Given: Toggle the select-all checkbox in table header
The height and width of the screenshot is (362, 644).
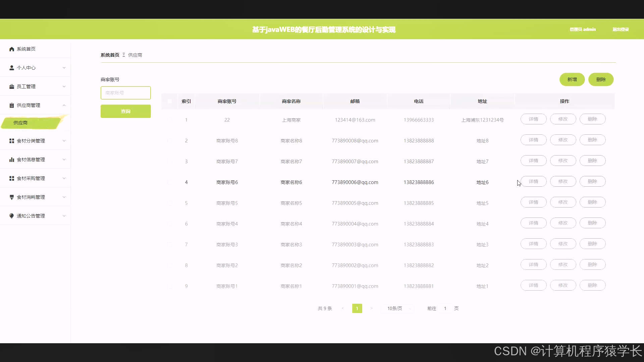Looking at the screenshot, I should pos(170,101).
